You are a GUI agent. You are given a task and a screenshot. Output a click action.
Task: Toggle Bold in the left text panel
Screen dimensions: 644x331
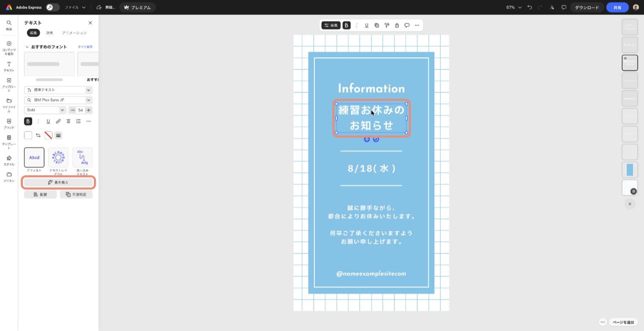28,121
